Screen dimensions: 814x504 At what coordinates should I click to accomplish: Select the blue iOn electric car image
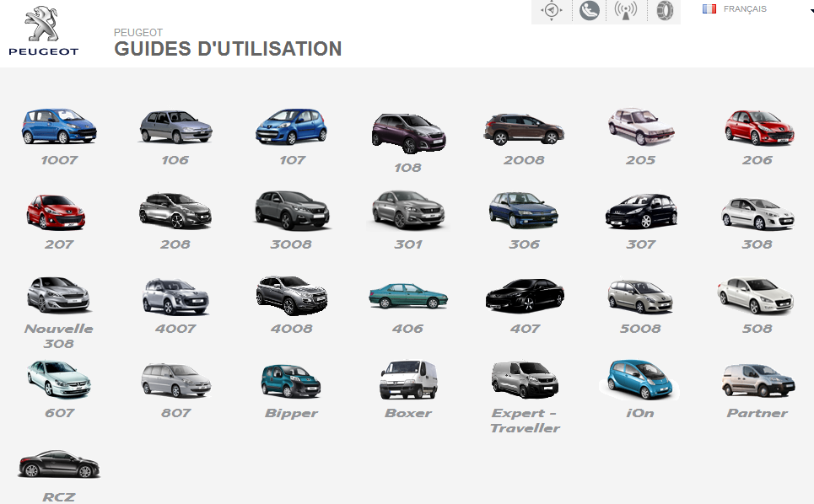(x=640, y=379)
